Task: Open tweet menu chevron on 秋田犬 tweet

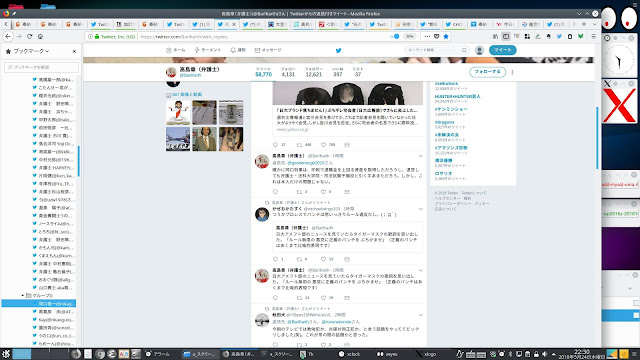Action: (x=420, y=315)
